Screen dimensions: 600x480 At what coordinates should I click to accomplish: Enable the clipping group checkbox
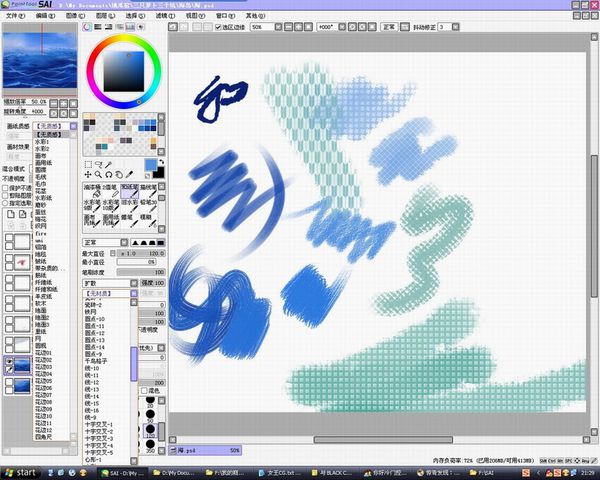[x=5, y=196]
